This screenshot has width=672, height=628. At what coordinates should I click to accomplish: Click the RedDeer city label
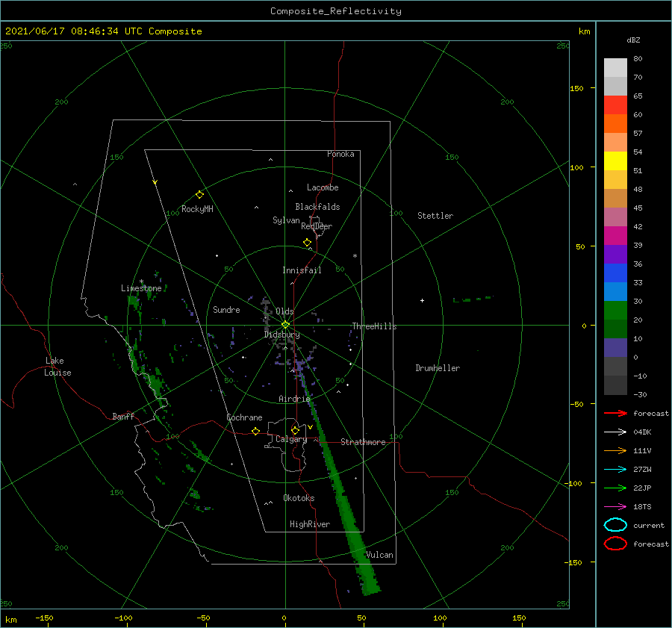tap(317, 226)
